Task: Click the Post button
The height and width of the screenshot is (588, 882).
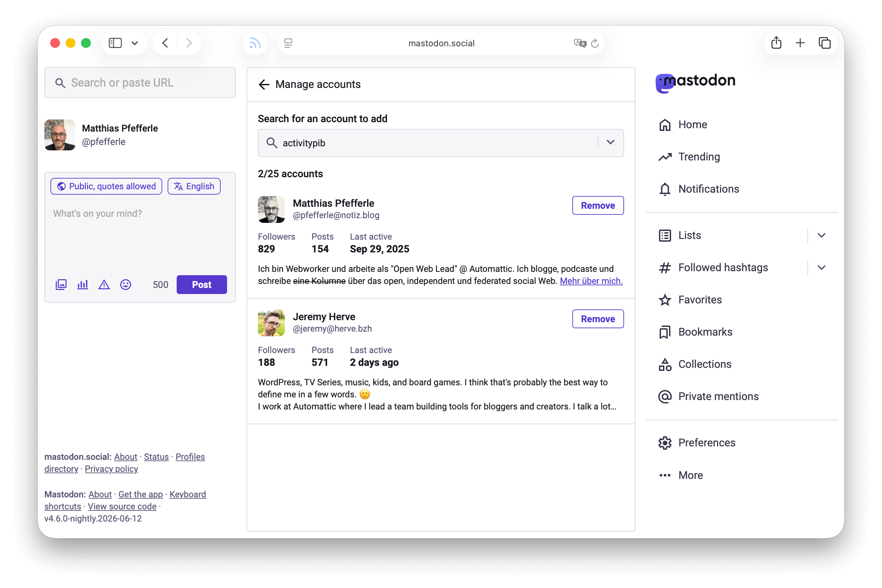Action: point(202,285)
